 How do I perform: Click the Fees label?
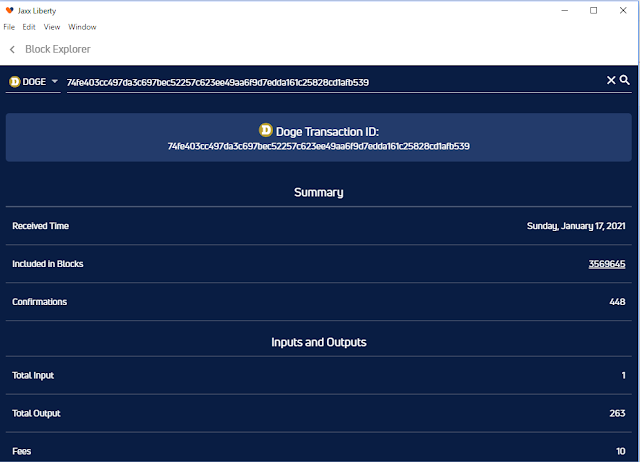point(22,451)
